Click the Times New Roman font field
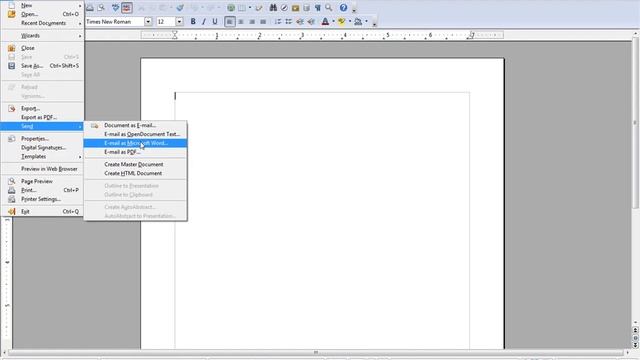640x360 pixels. pyautogui.click(x=115, y=22)
